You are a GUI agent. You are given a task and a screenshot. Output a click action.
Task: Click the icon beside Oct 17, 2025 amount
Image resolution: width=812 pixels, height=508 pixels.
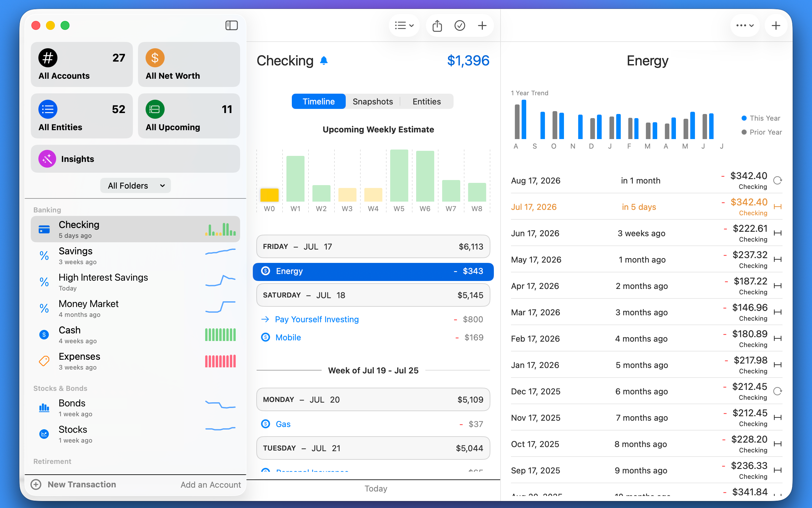[x=777, y=444]
